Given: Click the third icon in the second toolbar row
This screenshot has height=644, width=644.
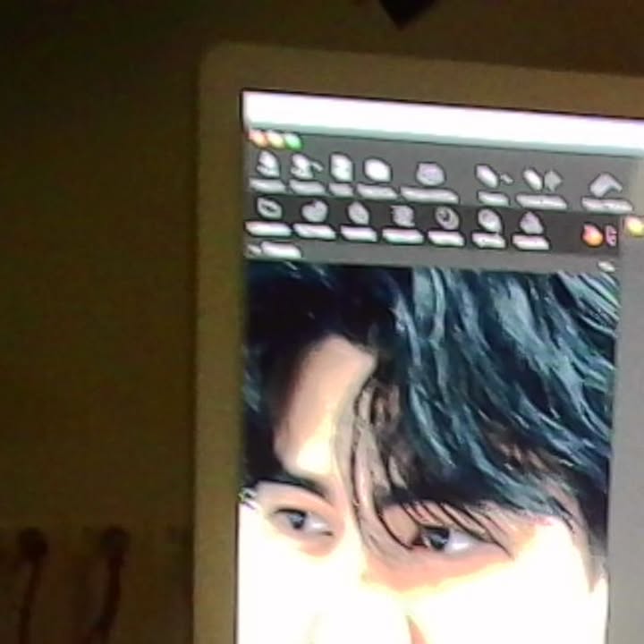Looking at the screenshot, I should point(358,214).
